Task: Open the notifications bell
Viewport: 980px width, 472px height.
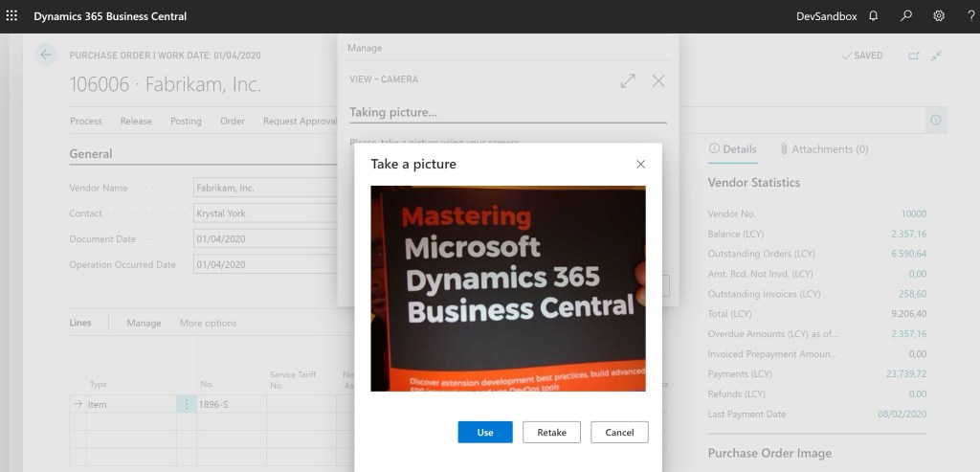Action: point(873,16)
